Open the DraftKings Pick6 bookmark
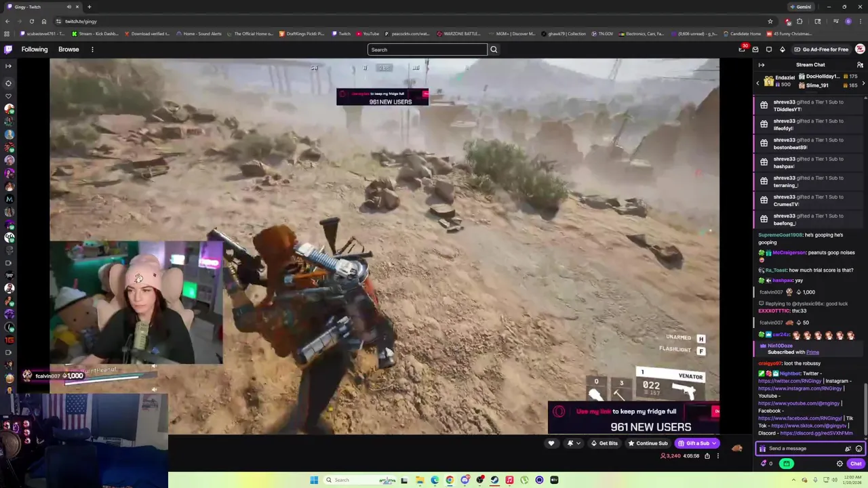Viewport: 868px width, 488px height. [x=302, y=34]
